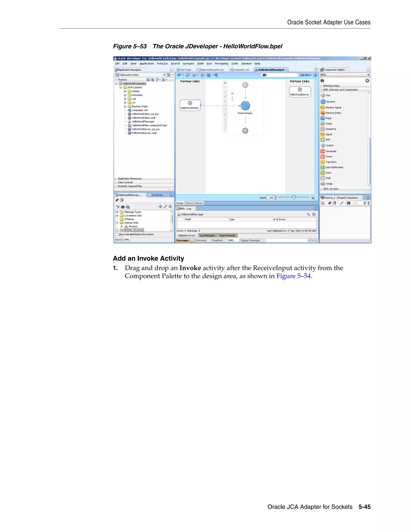Click the Wait activity icon
Viewport: 411px width, 532px height.
[x=323, y=178]
